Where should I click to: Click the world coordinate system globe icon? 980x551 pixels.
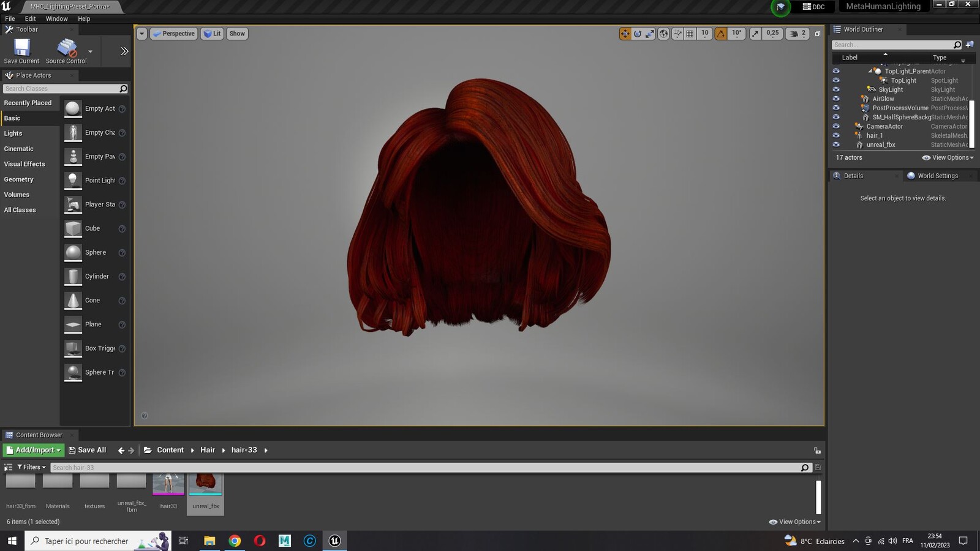[663, 34]
